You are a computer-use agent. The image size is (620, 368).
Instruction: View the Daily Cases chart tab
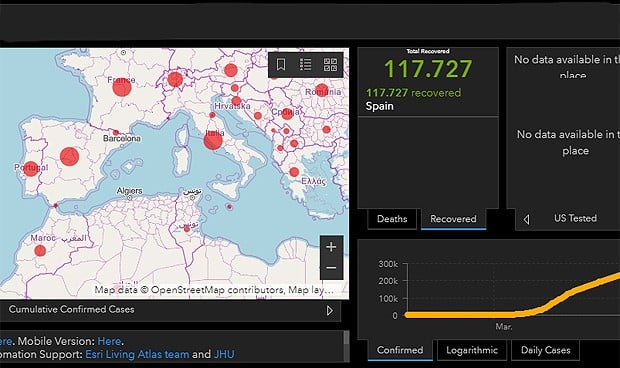tap(545, 350)
